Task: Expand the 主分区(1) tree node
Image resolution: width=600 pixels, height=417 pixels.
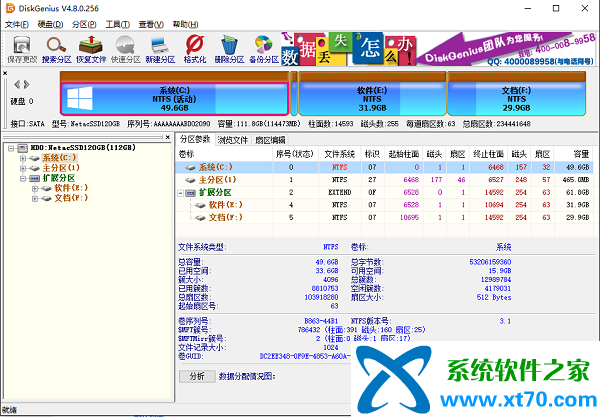Action: (x=23, y=168)
